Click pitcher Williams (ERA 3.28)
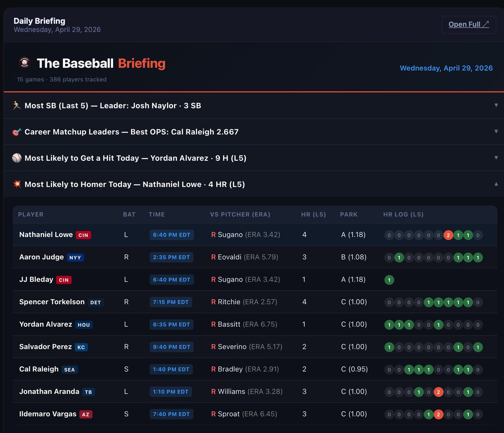 tap(247, 391)
